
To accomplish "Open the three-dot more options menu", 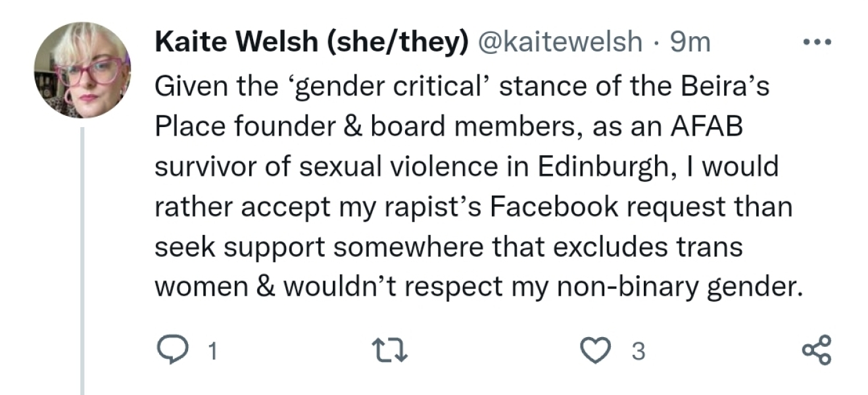I will [x=817, y=43].
